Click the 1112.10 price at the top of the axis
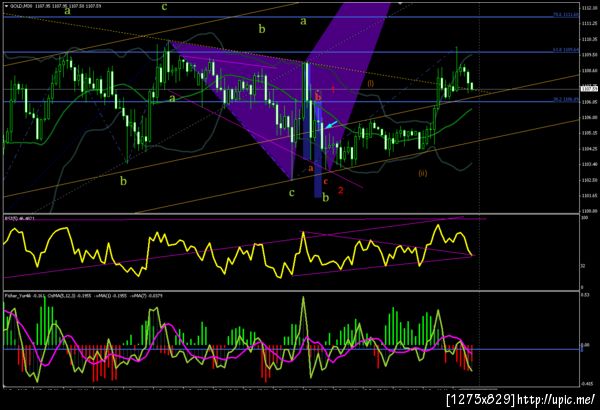The width and height of the screenshot is (600, 410). (x=589, y=8)
